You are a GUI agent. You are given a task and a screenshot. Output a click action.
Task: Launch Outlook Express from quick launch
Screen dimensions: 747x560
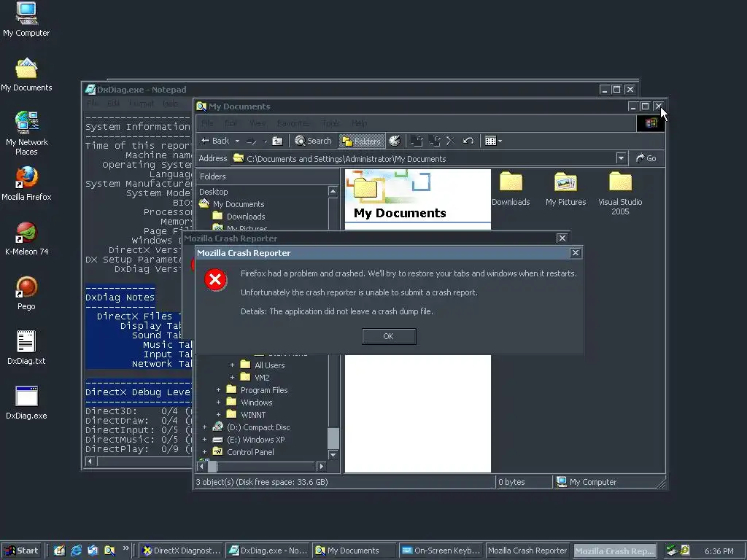(x=93, y=551)
